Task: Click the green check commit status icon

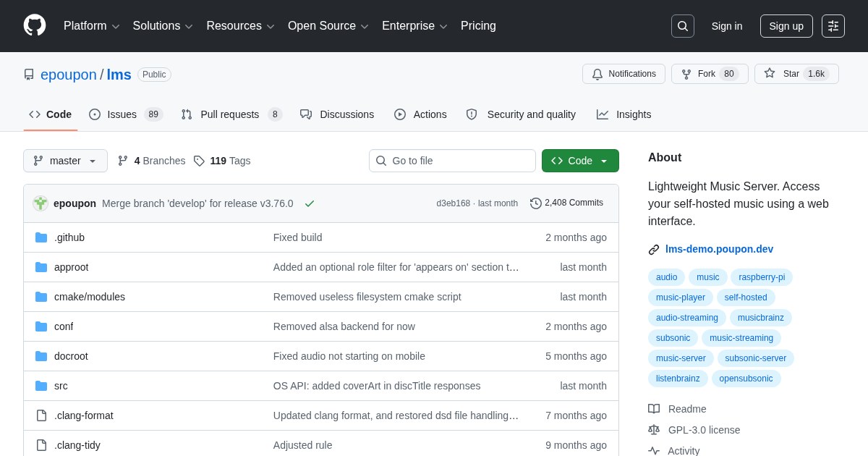Action: click(310, 203)
